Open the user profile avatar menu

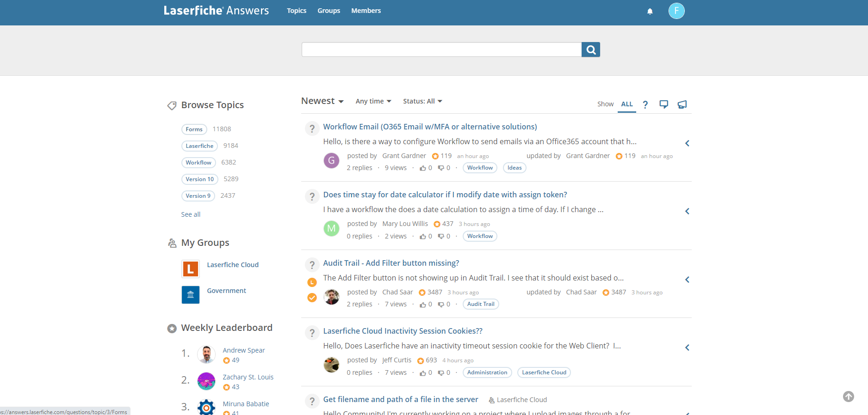pos(676,11)
